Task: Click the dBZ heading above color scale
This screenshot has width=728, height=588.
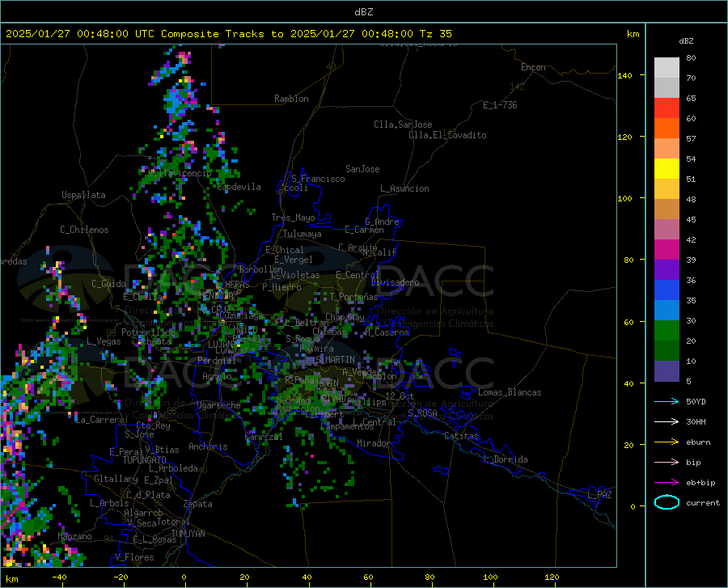Action: point(686,40)
